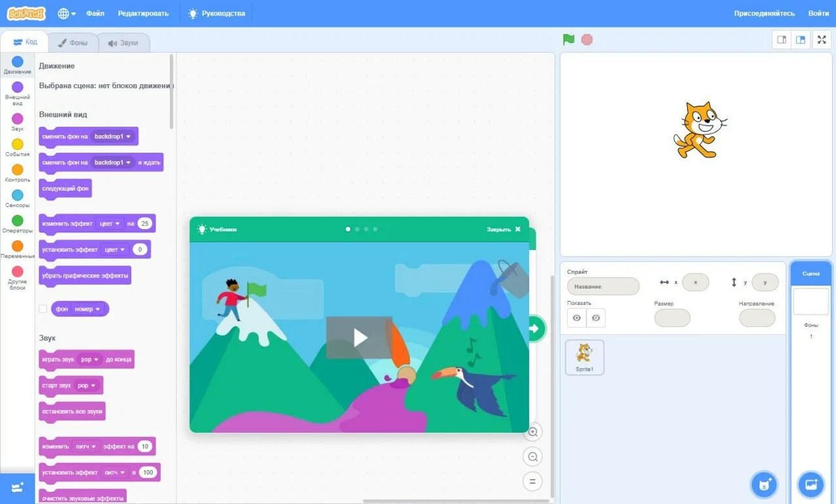Click the add extension button bottom left
The height and width of the screenshot is (504, 836).
point(18,488)
